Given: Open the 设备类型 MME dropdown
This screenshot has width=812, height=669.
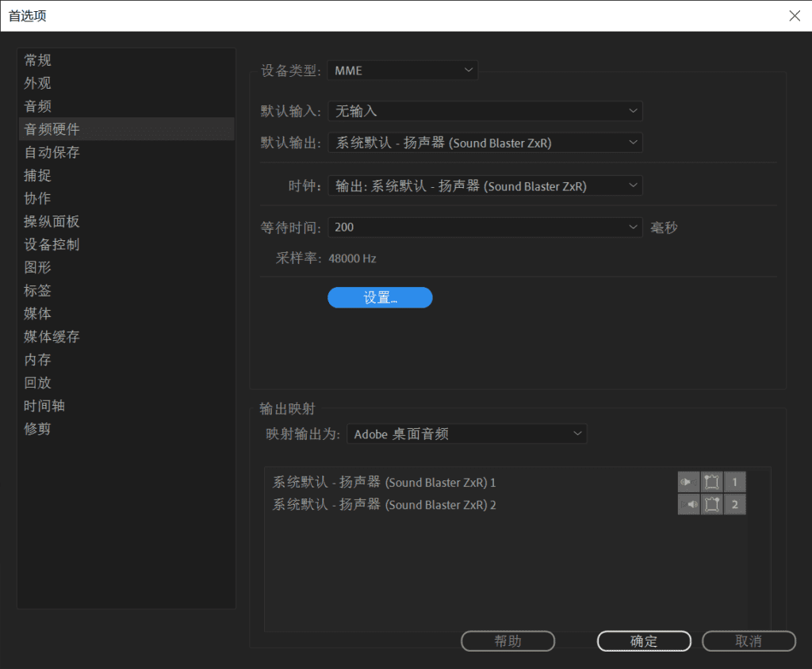Looking at the screenshot, I should point(403,71).
